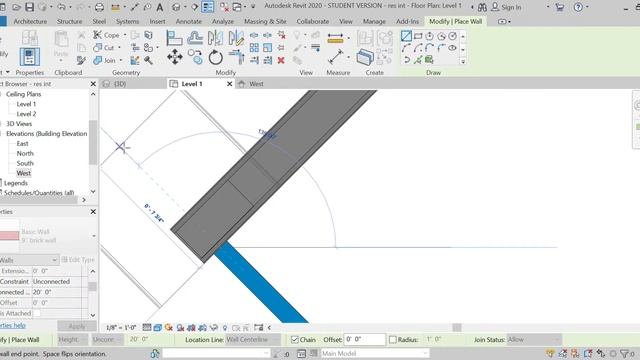Click the Copy tool in Modify panel

tap(195, 57)
